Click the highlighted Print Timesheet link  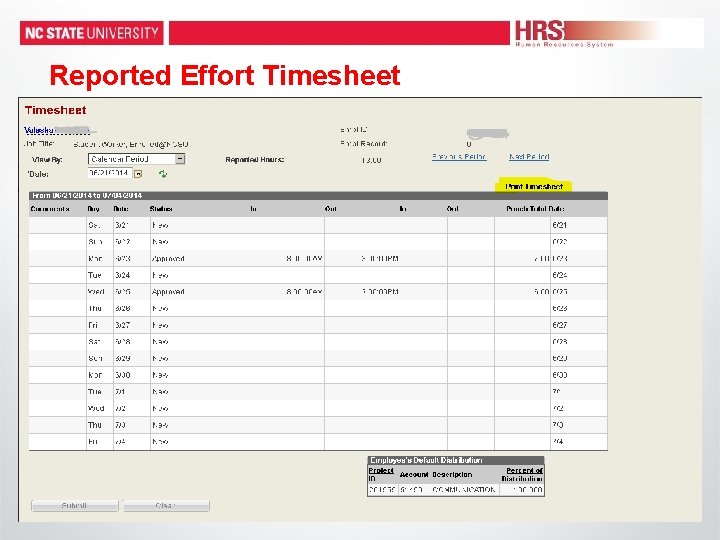534,186
